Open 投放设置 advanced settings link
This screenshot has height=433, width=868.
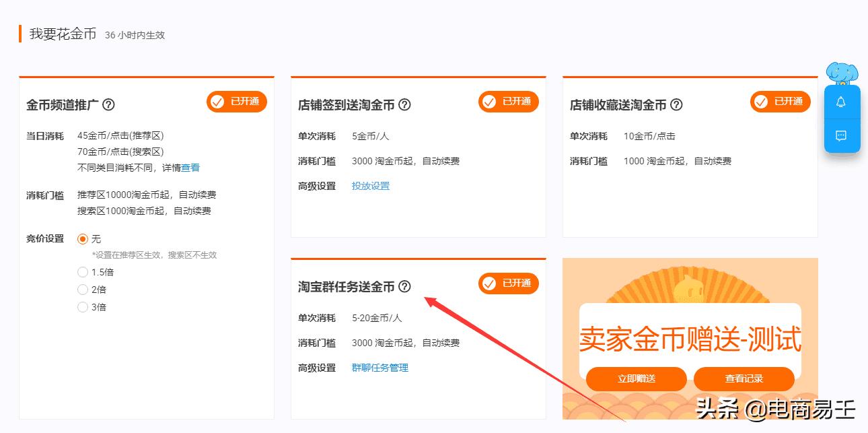tap(369, 186)
